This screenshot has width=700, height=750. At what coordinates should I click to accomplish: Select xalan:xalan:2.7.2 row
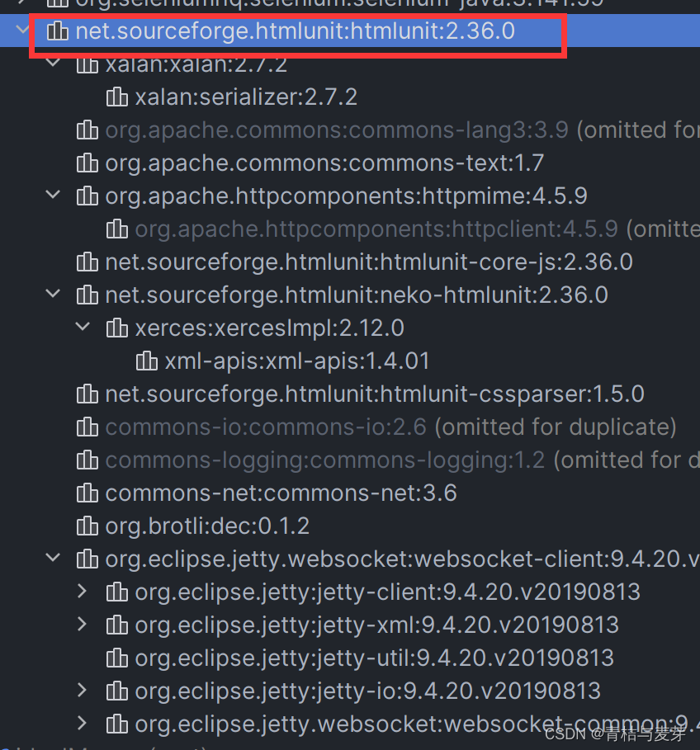click(350, 64)
